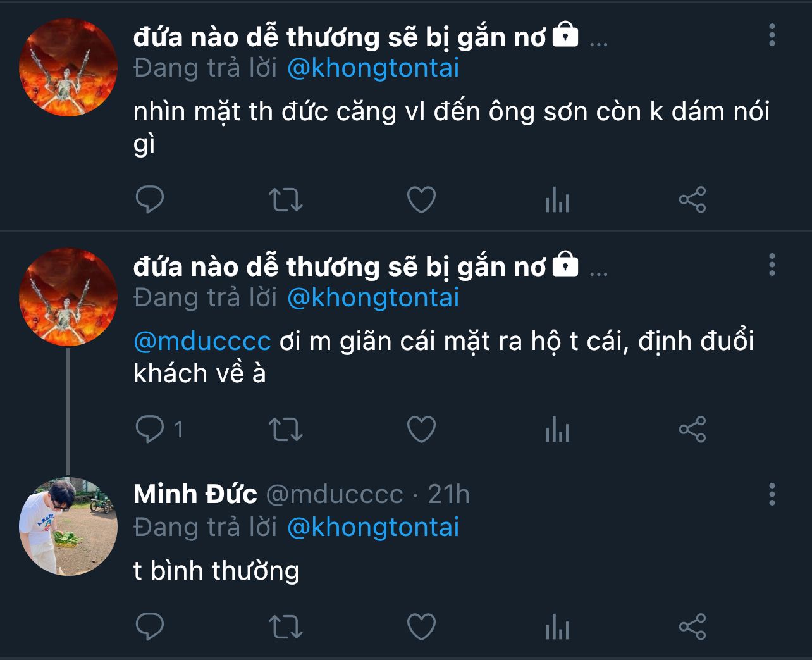Open the @mducccc mention link

click(202, 341)
